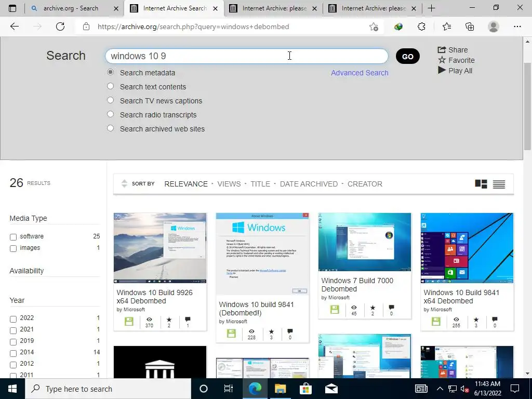Open Windows 7 Build 7000 Debombed title
532x399 pixels.
coord(357,285)
